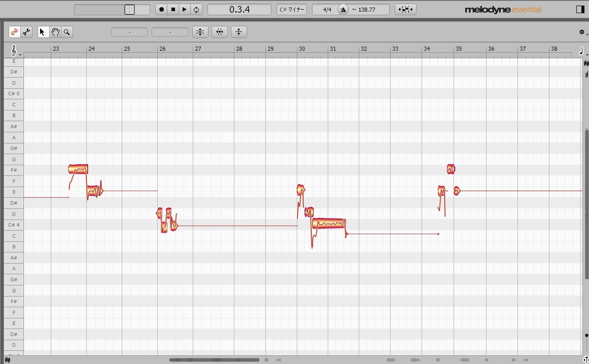Toggle cycle loop mode
This screenshot has height=364, width=589.
pos(196,10)
